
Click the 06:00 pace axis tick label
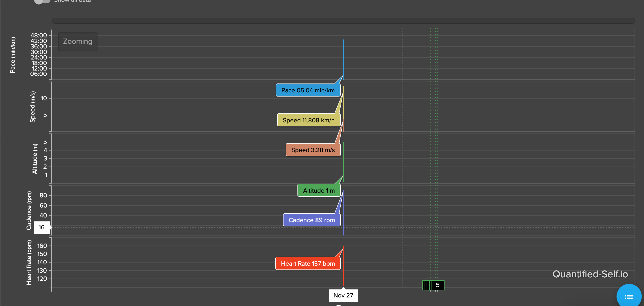[x=39, y=74]
